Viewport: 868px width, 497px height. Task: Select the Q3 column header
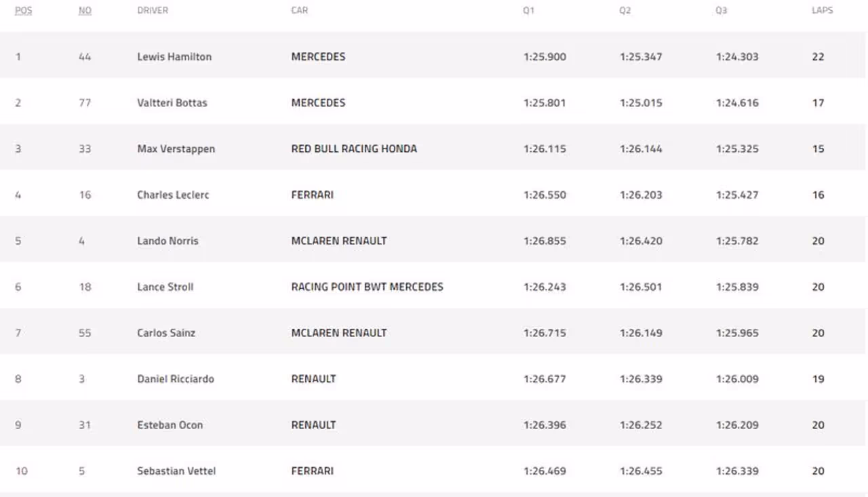pos(722,11)
